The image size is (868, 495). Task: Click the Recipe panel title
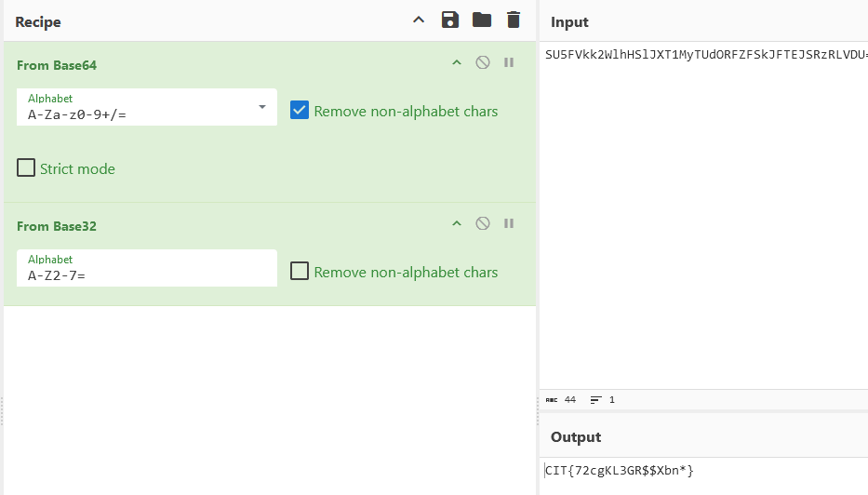pos(38,22)
